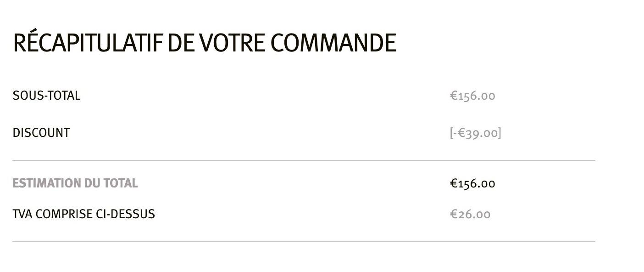
Task: Click the word DE in the heading
Action: [181, 43]
